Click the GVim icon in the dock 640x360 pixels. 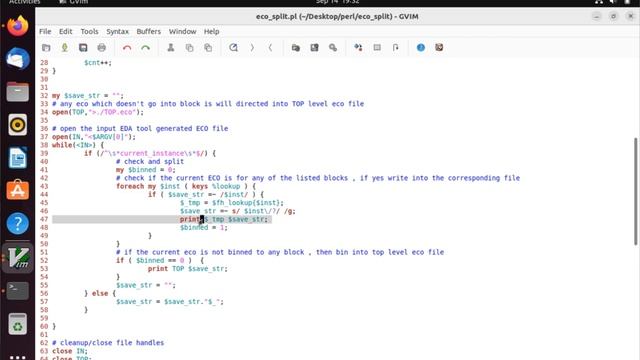(18, 257)
